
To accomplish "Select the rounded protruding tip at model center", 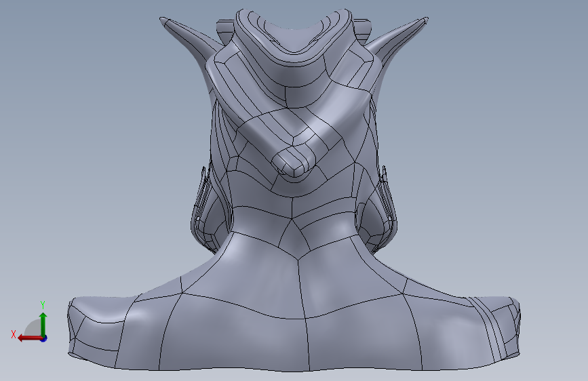I will click(294, 161).
